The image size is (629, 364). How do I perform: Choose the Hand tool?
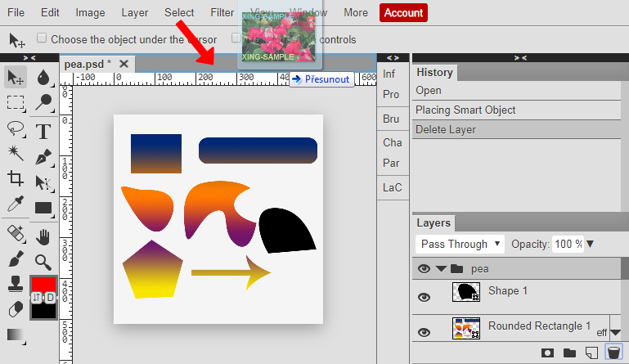click(43, 236)
